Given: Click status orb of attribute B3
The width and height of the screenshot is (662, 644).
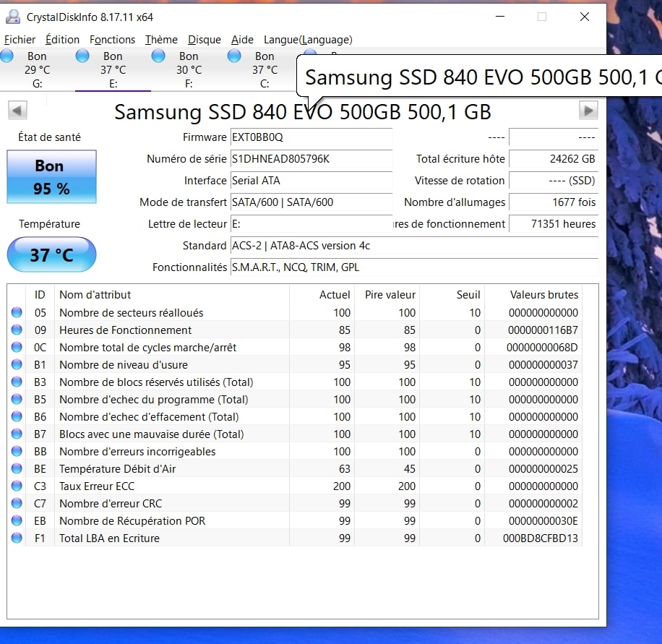Looking at the screenshot, I should (x=17, y=382).
